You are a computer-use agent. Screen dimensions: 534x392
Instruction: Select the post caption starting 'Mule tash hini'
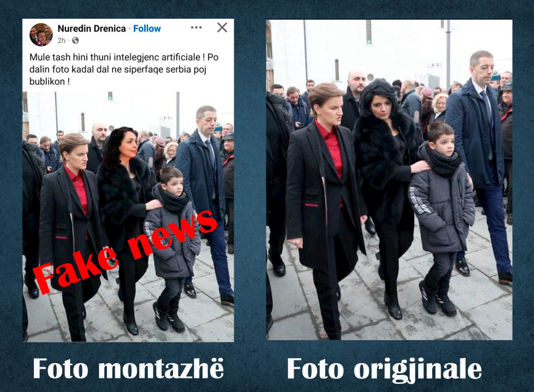coord(124,69)
